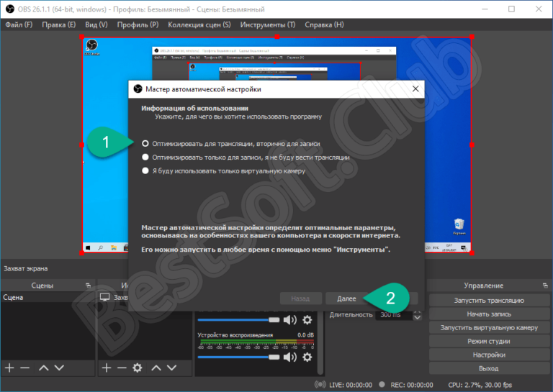
Task: Move scene up with arrow icon
Action: (x=44, y=368)
